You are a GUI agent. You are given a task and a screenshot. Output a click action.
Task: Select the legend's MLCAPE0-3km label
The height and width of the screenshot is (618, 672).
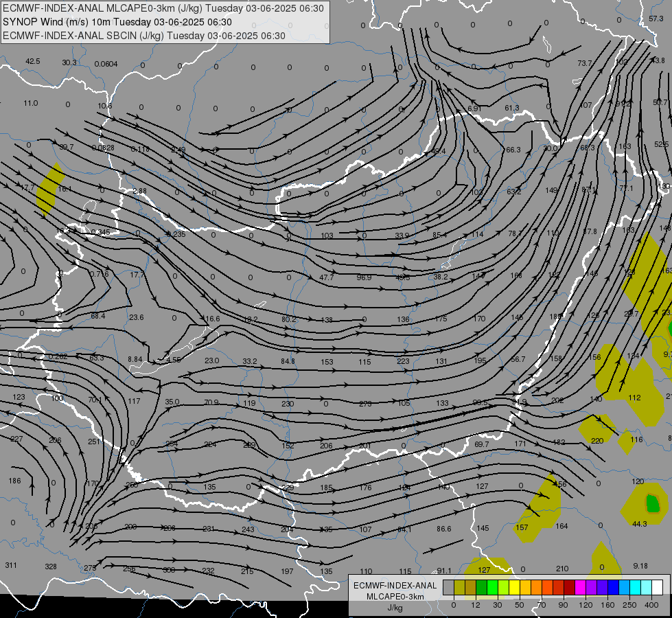(395, 597)
